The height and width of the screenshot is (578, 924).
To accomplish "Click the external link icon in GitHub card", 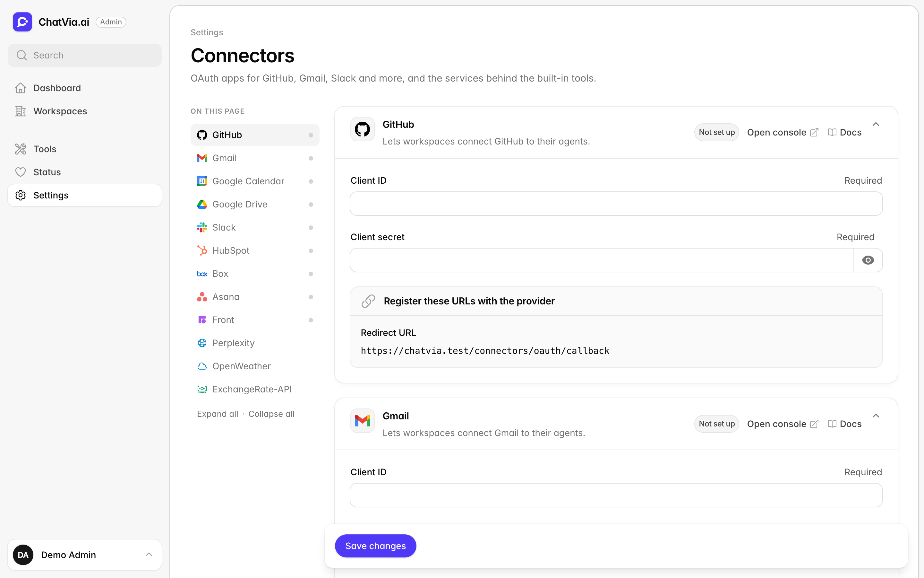I will [x=814, y=132].
